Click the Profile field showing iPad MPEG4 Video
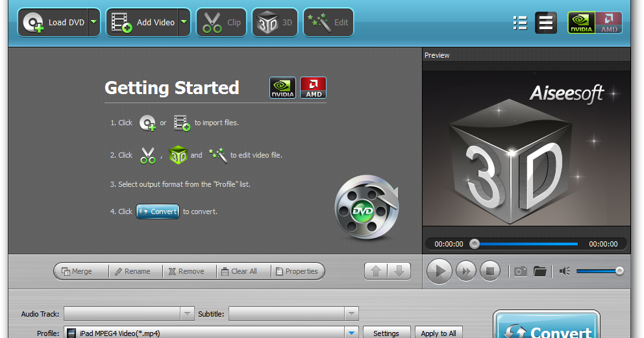 click(204, 333)
